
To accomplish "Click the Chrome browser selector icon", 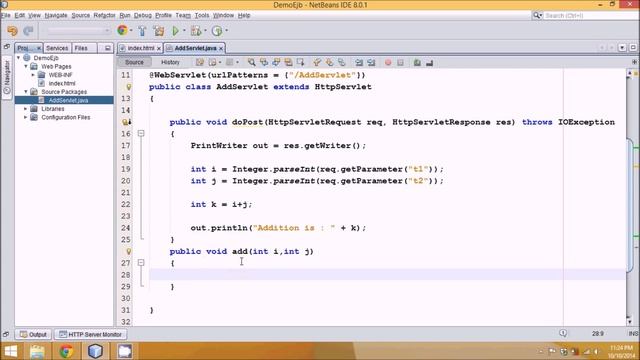I will pos(122,30).
